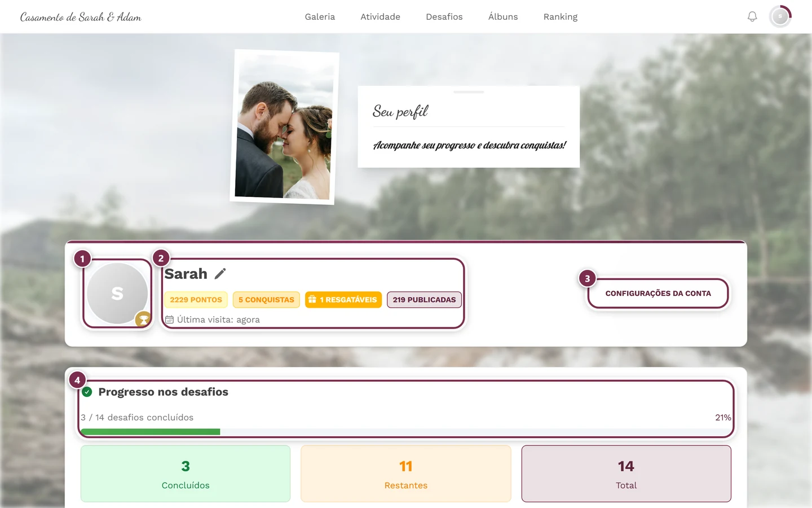Select the 11 Restantes card

pos(406,474)
